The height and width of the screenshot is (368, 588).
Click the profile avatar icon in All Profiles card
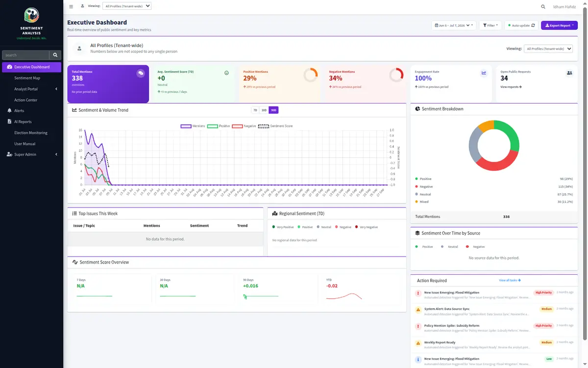click(79, 48)
